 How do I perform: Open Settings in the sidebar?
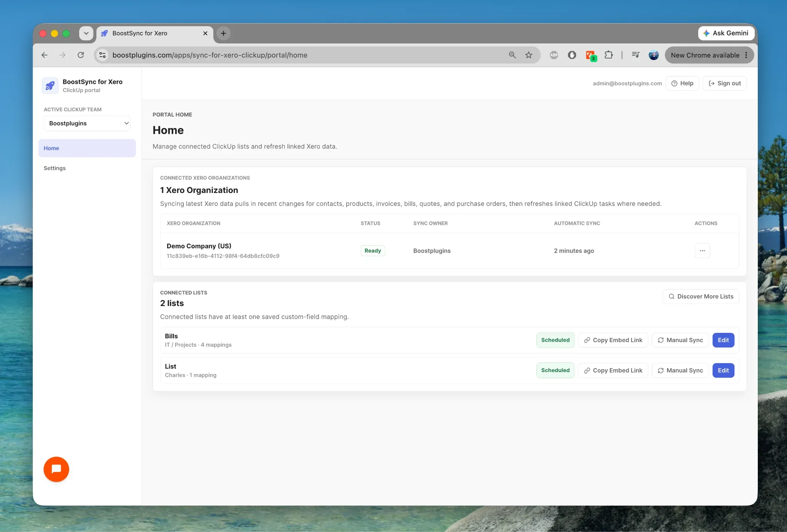(87, 168)
